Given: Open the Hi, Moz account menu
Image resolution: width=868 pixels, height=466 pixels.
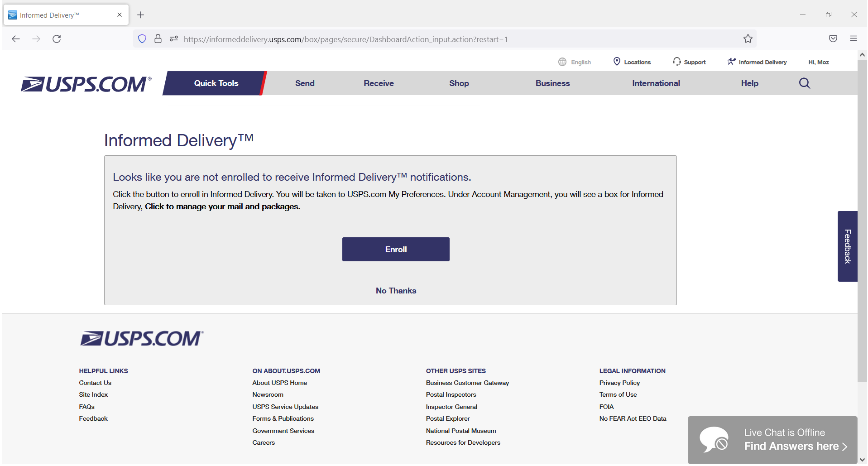Looking at the screenshot, I should 819,62.
